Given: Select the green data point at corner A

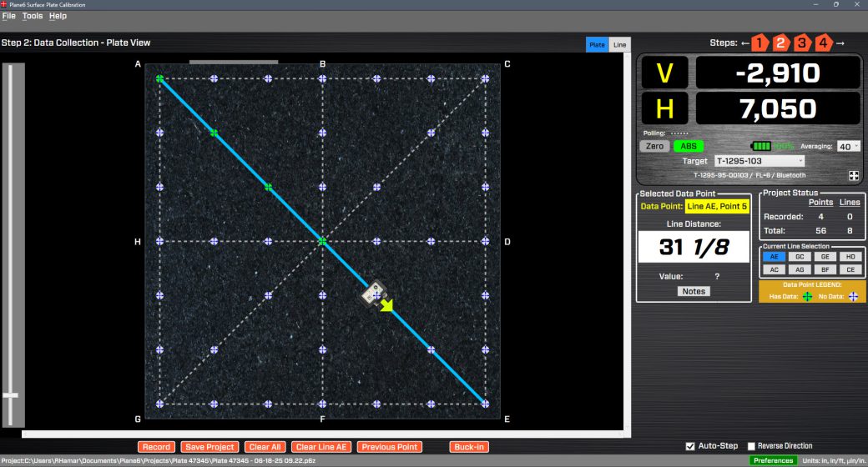Looking at the screenshot, I should coord(159,79).
